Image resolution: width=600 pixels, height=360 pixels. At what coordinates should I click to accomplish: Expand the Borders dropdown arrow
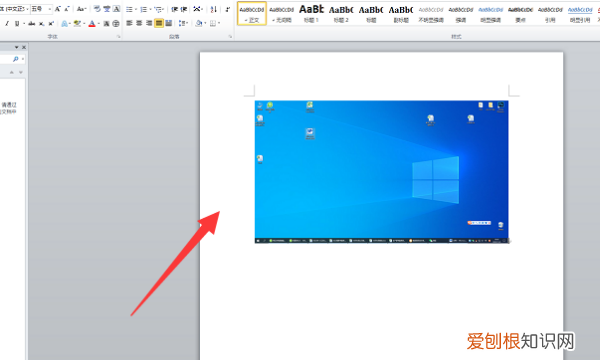219,23
